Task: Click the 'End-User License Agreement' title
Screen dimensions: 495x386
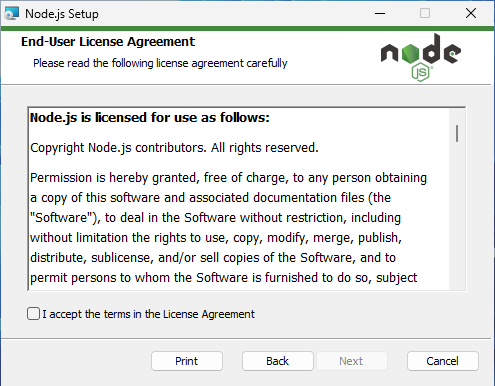Action: [108, 42]
